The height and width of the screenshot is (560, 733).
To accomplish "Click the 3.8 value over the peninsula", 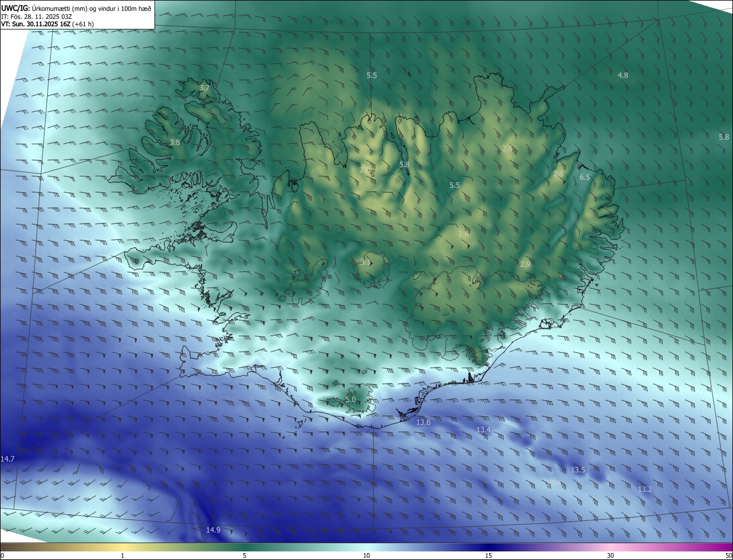I will pos(175,142).
